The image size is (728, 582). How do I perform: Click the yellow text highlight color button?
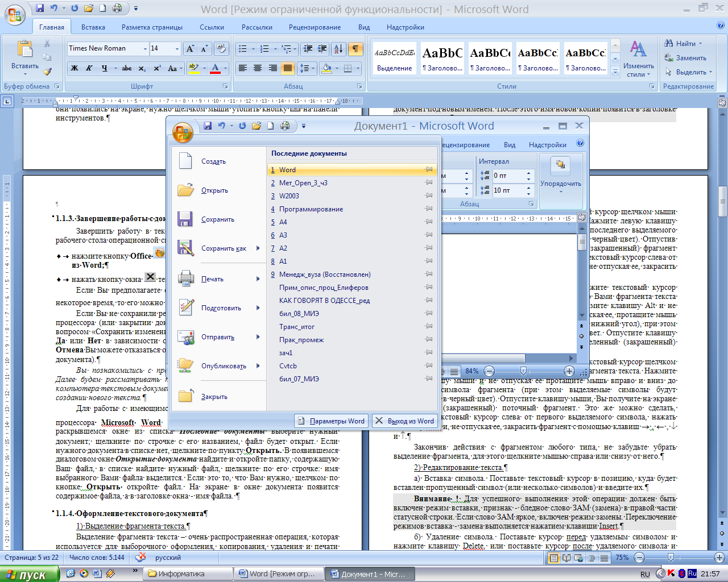[x=193, y=68]
